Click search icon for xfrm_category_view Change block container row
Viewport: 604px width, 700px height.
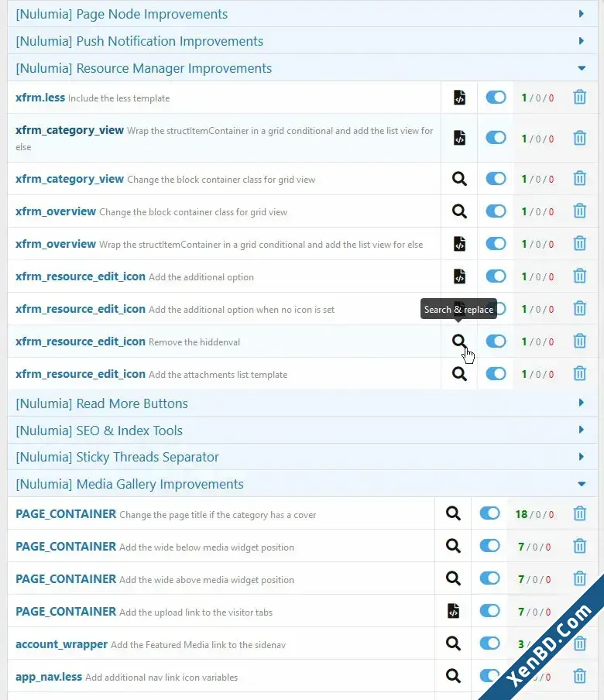tap(459, 179)
